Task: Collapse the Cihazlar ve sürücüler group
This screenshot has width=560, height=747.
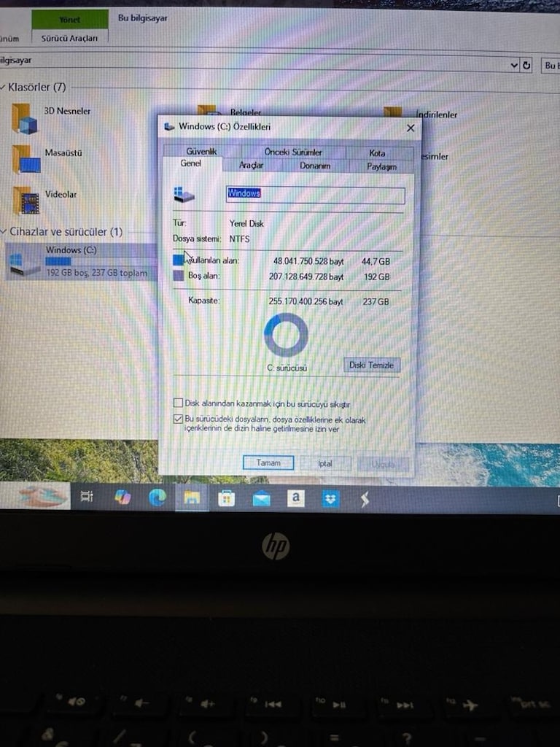Action: (x=4, y=231)
